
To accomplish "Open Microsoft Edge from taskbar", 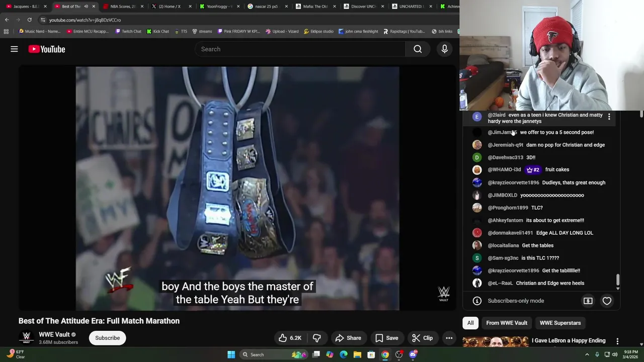I will coord(344,354).
